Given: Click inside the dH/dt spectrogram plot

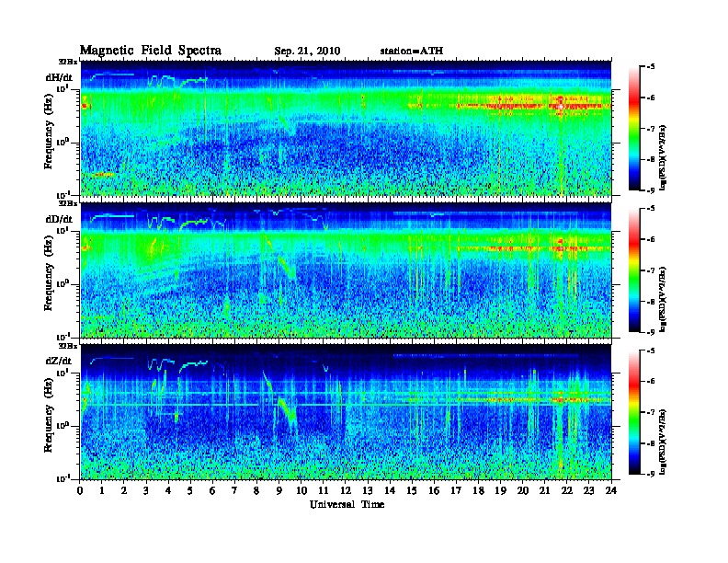Looking at the screenshot, I should (346, 128).
